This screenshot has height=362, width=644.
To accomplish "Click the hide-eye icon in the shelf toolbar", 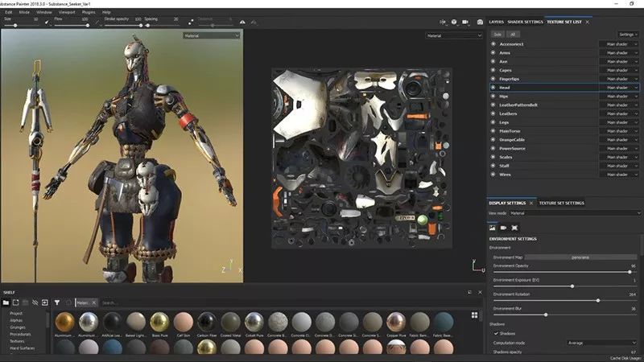I will pyautogui.click(x=35, y=302).
